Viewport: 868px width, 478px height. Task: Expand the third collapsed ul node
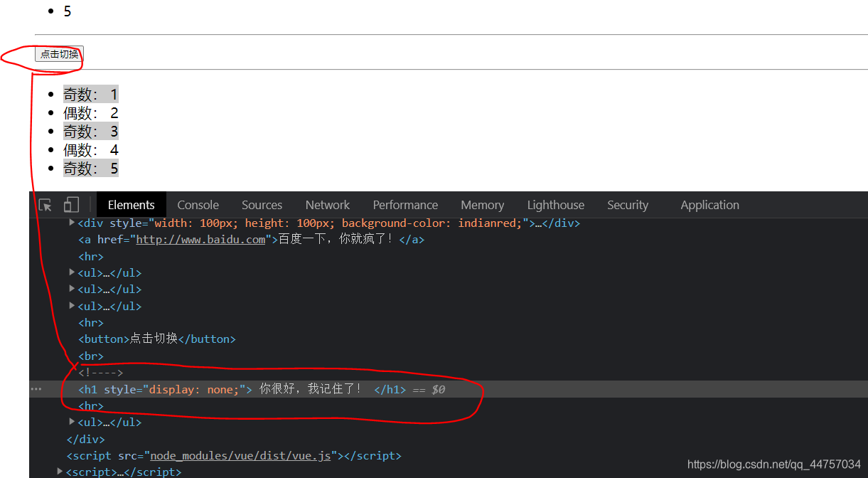click(72, 306)
